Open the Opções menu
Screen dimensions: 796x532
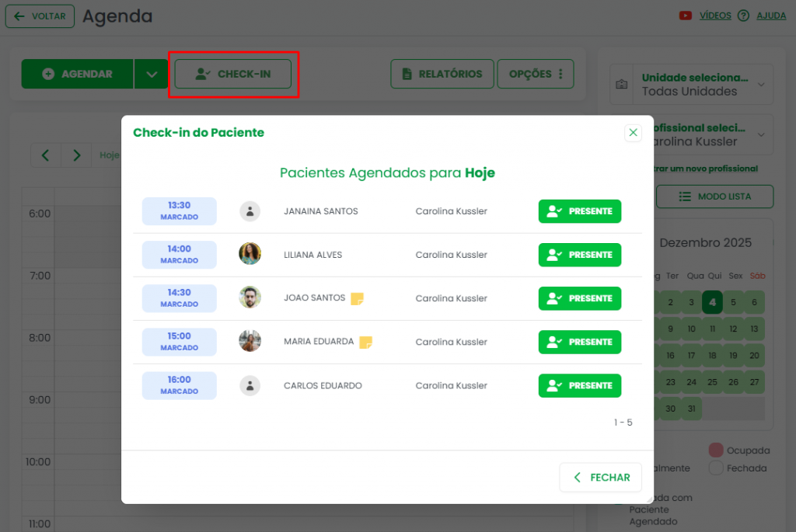click(x=535, y=75)
